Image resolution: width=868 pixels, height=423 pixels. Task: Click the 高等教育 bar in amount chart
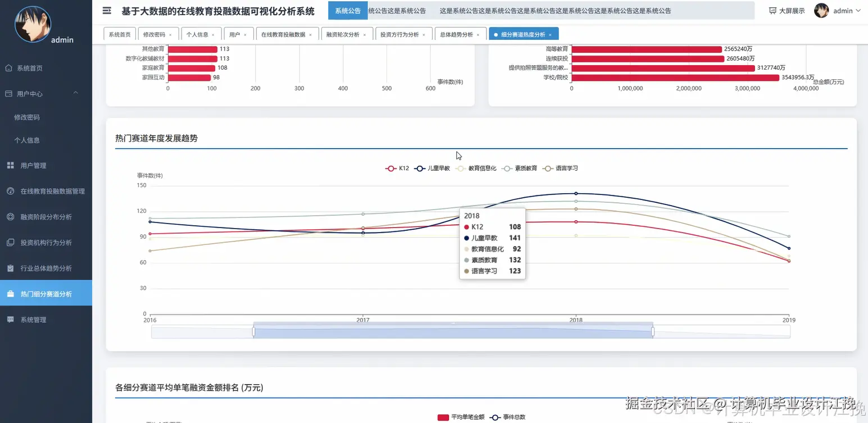click(647, 49)
